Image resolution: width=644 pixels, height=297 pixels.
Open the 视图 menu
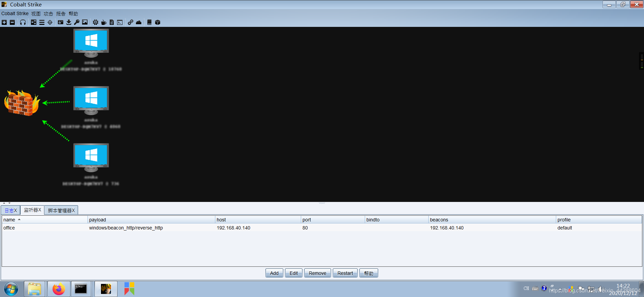[x=36, y=13]
